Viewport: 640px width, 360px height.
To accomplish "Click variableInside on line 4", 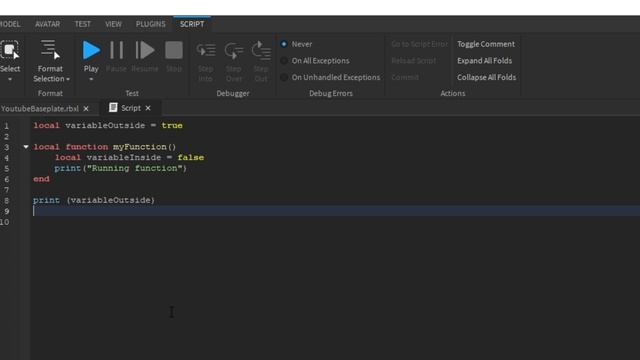I will click(x=124, y=158).
